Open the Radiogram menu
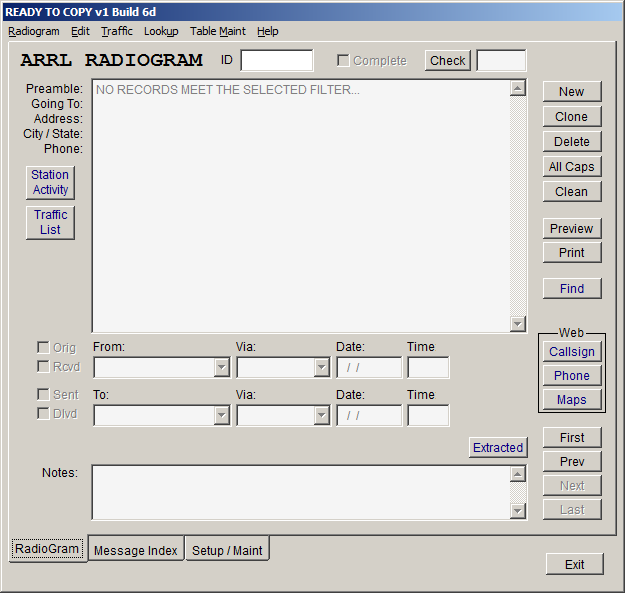This screenshot has width=625, height=593. point(34,31)
